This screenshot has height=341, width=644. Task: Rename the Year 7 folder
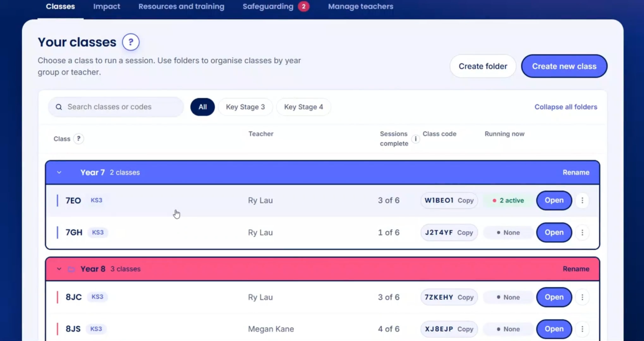pos(576,173)
